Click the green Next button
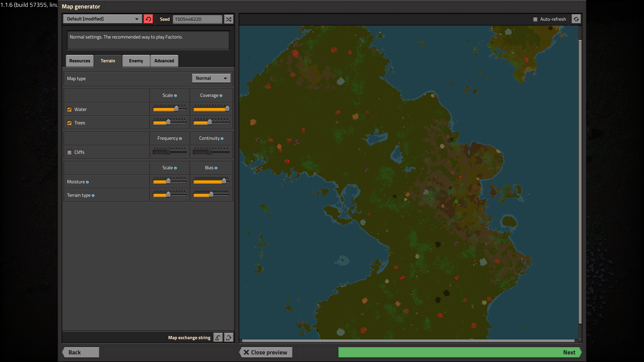This screenshot has height=362, width=644. (460, 352)
